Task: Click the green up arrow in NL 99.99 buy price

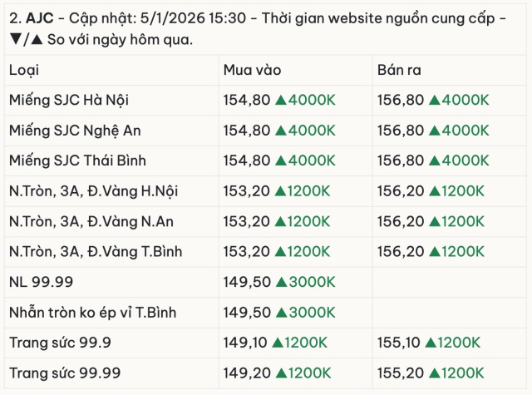Action: coord(281,282)
